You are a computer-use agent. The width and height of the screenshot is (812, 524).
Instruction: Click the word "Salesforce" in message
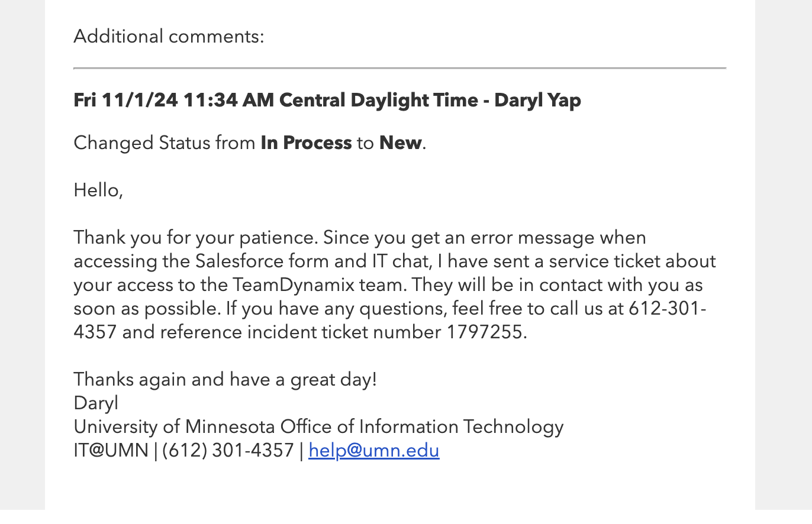239,261
